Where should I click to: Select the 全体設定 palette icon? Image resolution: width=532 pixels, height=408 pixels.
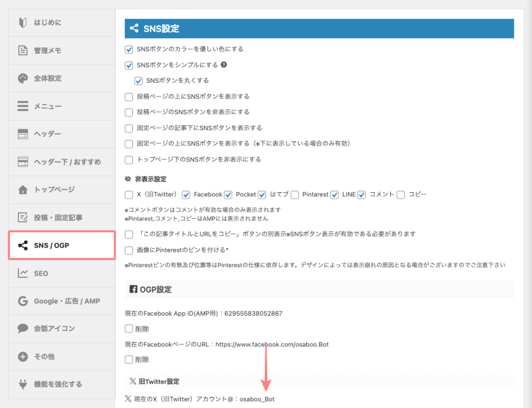[24, 78]
